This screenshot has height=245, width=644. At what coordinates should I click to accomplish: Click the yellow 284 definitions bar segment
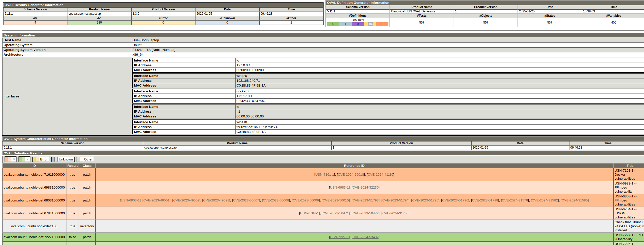click(x=370, y=24)
